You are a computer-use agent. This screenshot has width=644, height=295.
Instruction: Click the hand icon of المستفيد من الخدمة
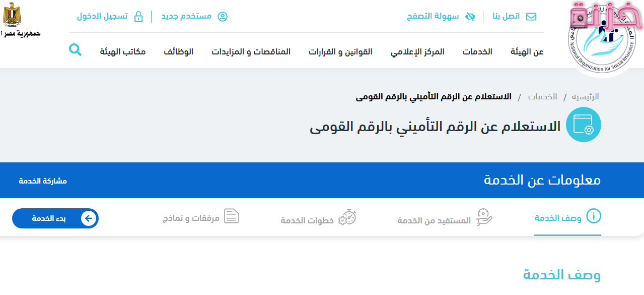click(483, 217)
